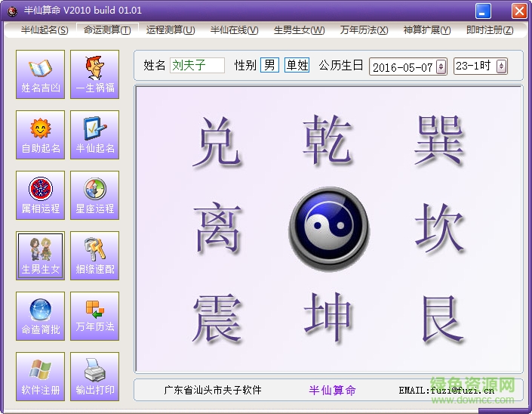Click the 离 trigram character

pyautogui.click(x=217, y=227)
